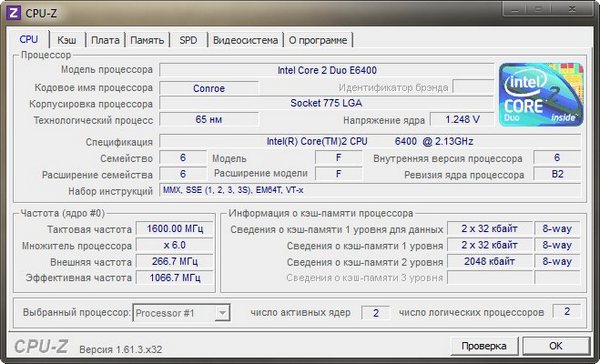Screen dimensions: 600x364
Task: Click the Conroe code name field
Action: coord(209,88)
